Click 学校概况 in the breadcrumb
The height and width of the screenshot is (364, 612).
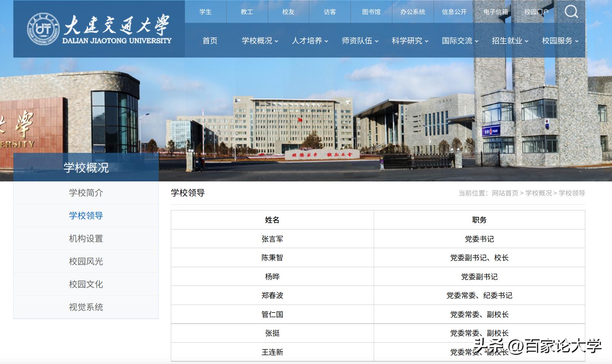[x=538, y=193]
